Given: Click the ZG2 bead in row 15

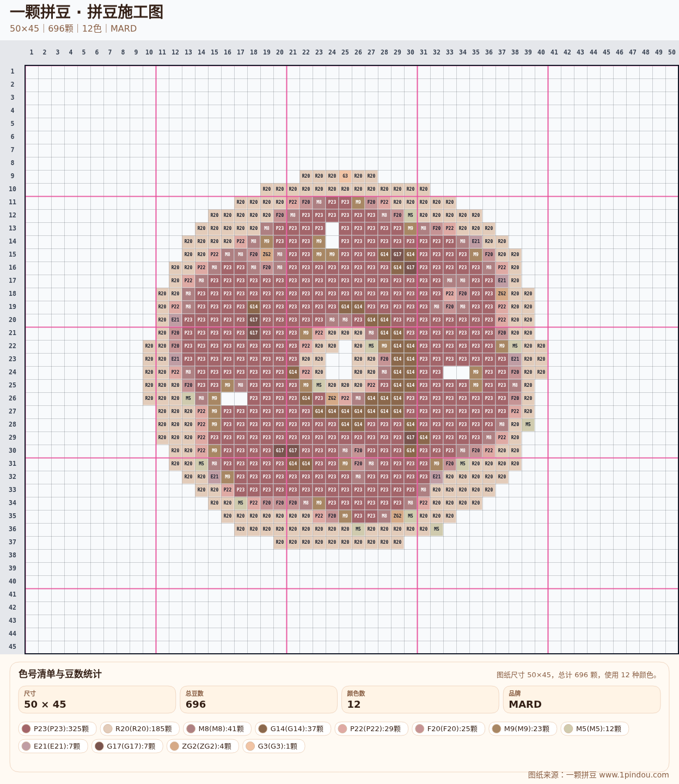Looking at the screenshot, I should click(267, 255).
